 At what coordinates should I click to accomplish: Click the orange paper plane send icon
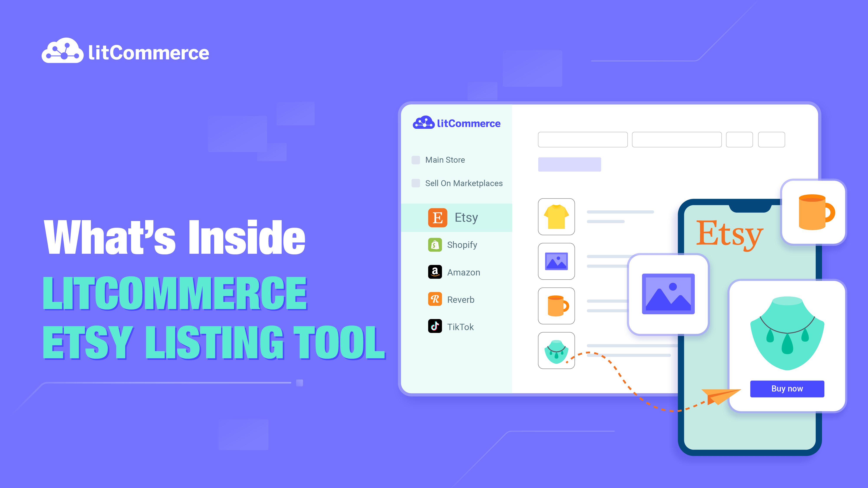[x=716, y=393]
